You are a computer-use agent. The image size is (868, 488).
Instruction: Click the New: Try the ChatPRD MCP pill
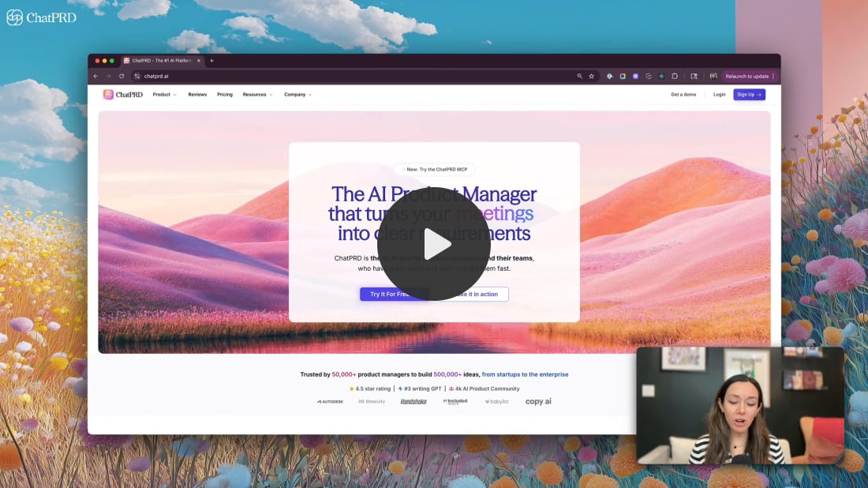point(435,170)
